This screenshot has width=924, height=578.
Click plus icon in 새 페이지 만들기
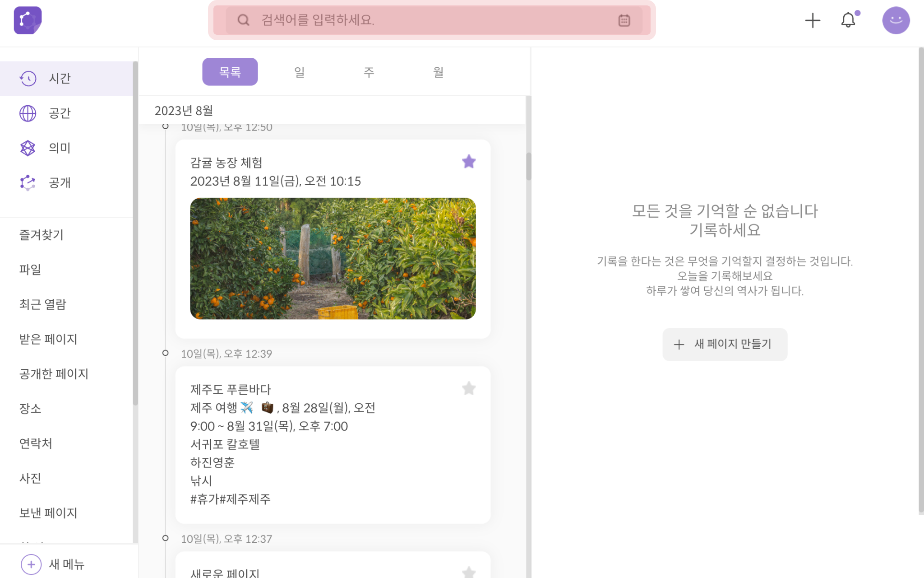point(679,345)
